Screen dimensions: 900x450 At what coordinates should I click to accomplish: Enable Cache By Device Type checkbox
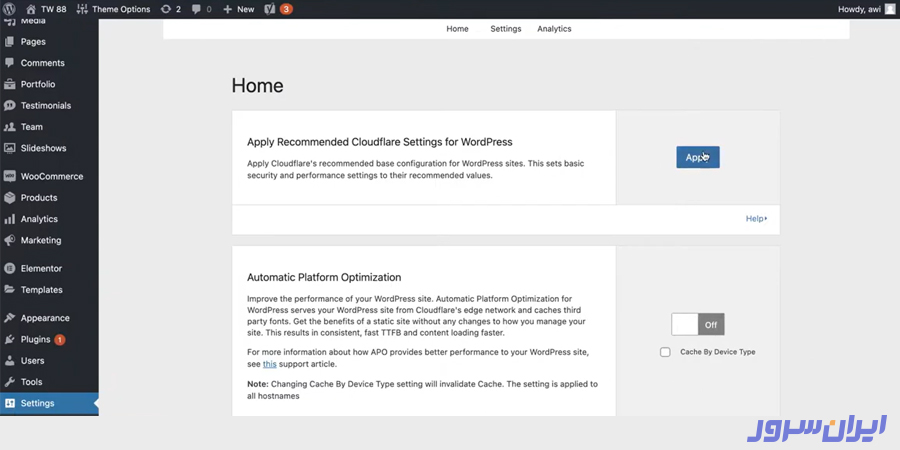click(665, 352)
